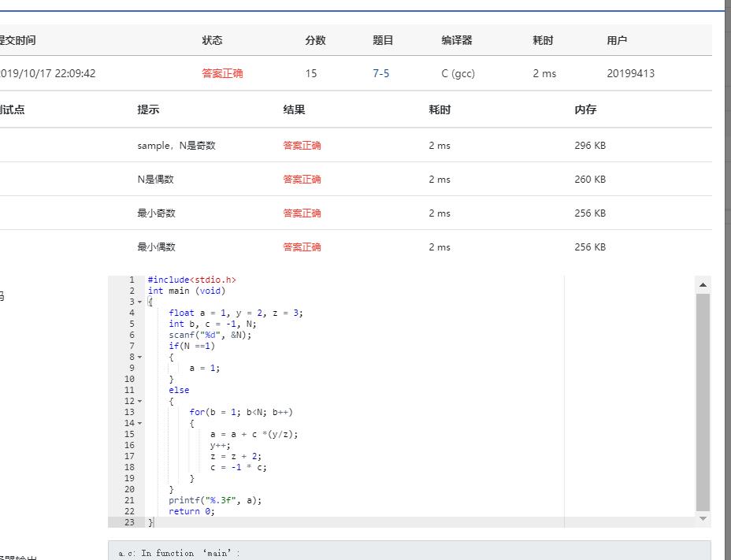The height and width of the screenshot is (560, 731).
Task: Click the user ID 20199413
Action: coord(630,73)
